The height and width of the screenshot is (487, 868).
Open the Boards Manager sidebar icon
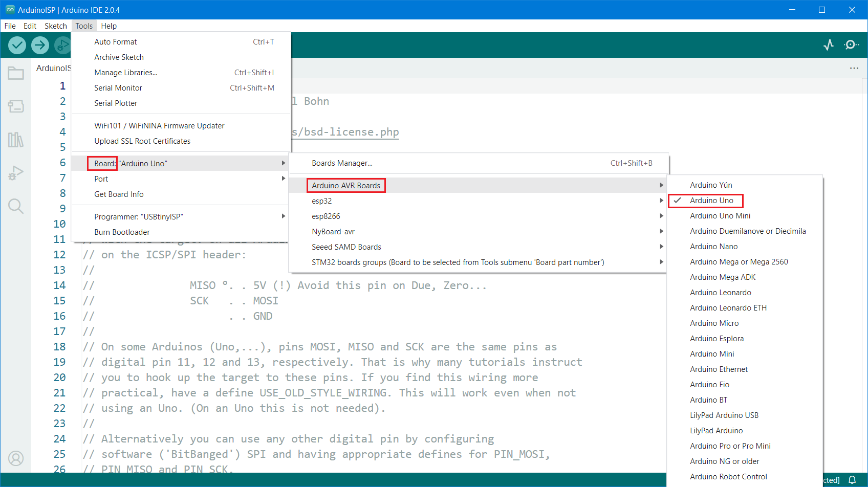tap(16, 106)
